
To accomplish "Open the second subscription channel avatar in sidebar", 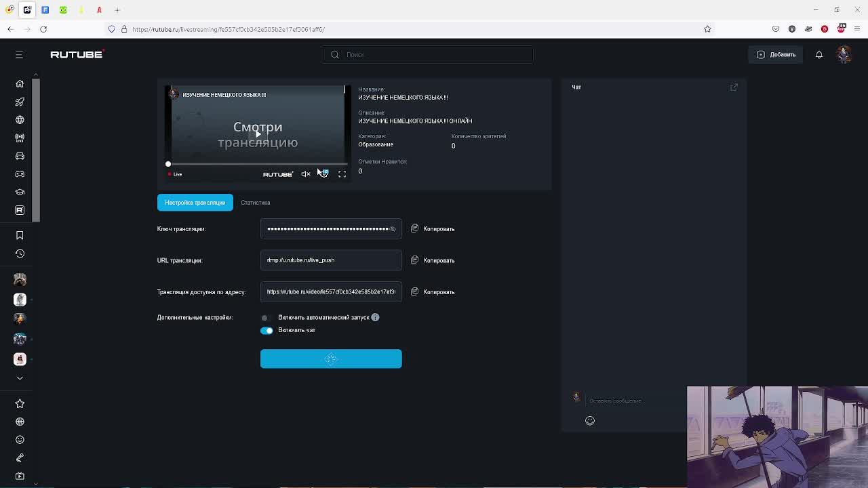I will [20, 299].
